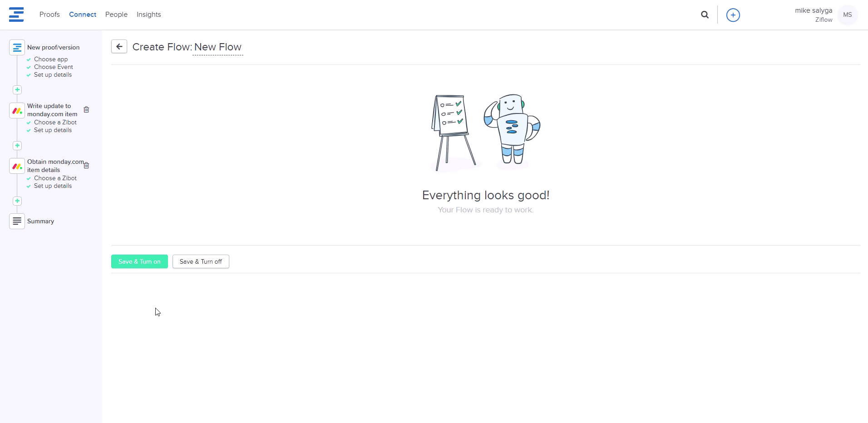This screenshot has width=868, height=423.
Task: Open the Ziflow logo home icon
Action: [x=16, y=15]
